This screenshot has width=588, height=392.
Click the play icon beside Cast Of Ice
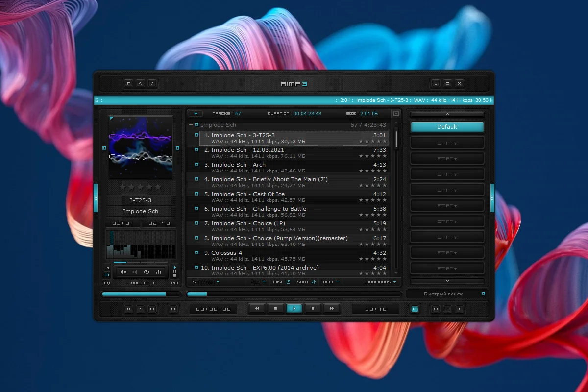196,194
